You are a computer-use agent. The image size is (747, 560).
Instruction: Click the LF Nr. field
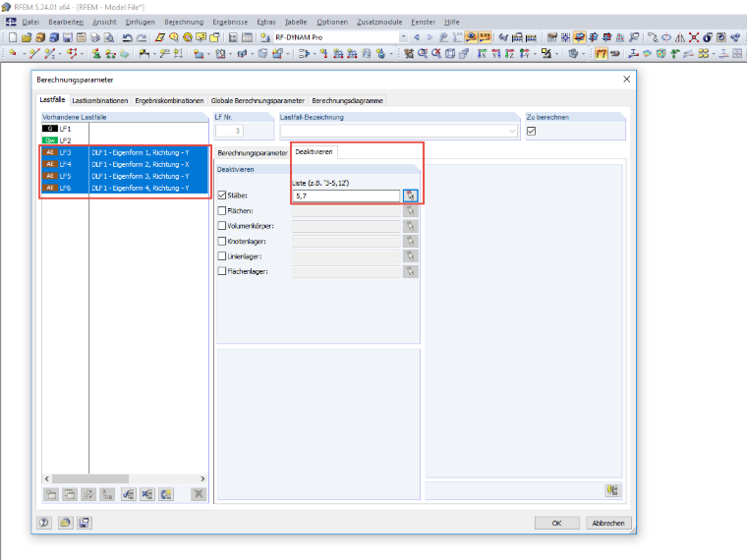[x=230, y=131]
